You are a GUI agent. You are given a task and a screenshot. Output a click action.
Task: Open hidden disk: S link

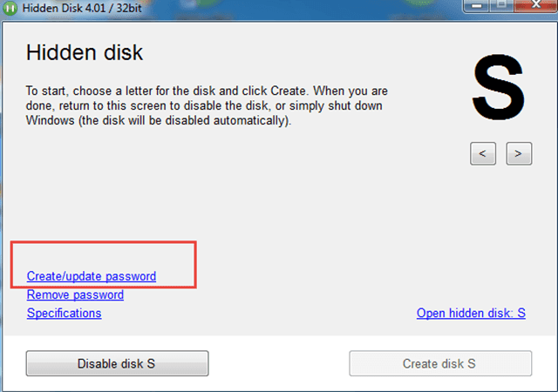click(471, 313)
